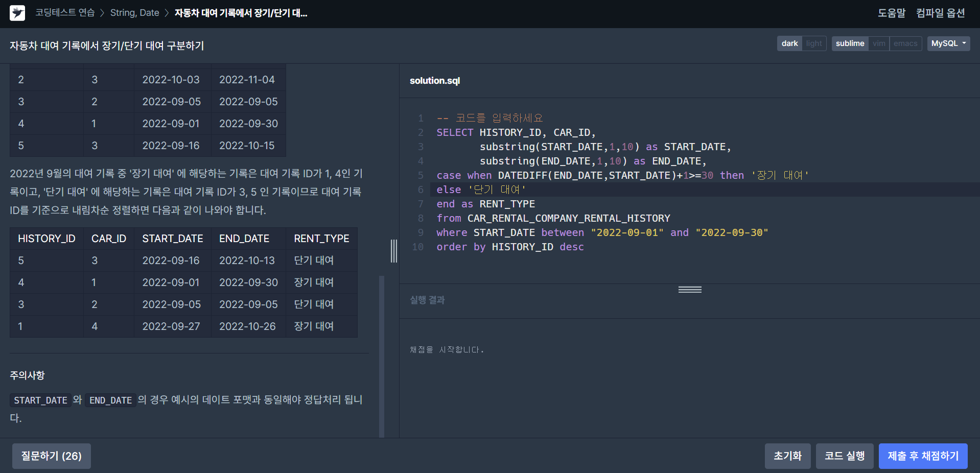The height and width of the screenshot is (473, 980).
Task: Click the 주의사항 heading
Action: pos(27,375)
